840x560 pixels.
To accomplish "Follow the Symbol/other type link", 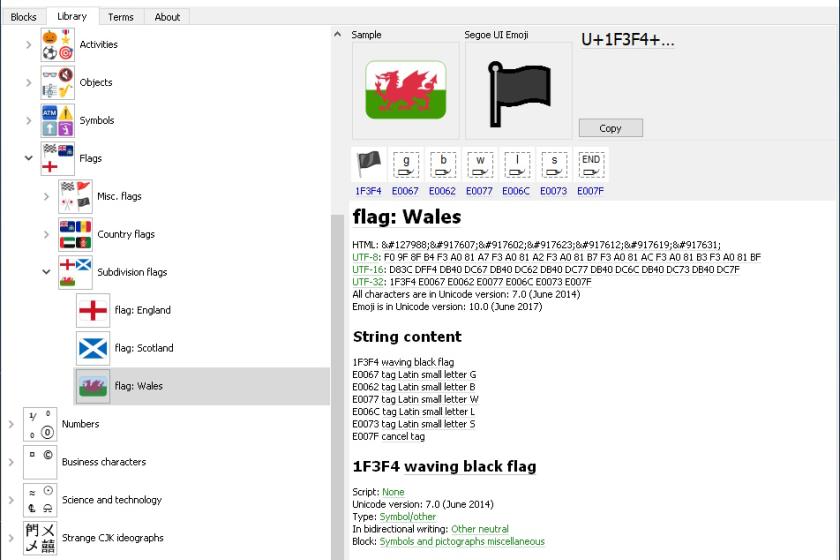I will click(x=408, y=517).
